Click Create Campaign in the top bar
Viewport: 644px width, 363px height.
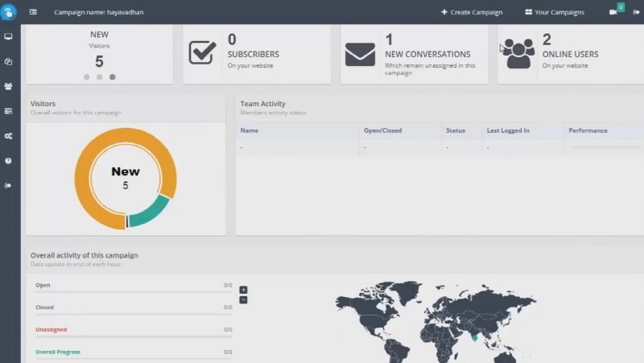pos(472,12)
